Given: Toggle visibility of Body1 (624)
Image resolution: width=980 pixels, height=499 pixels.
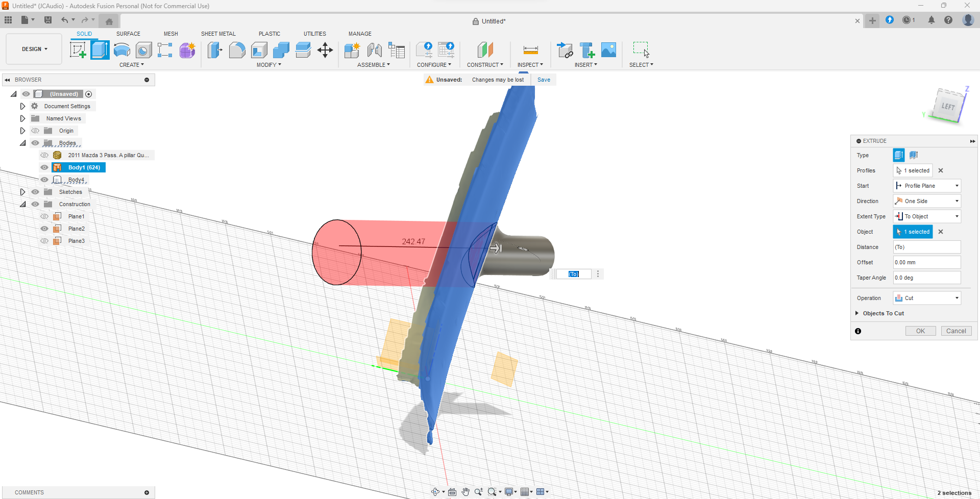Looking at the screenshot, I should click(44, 167).
